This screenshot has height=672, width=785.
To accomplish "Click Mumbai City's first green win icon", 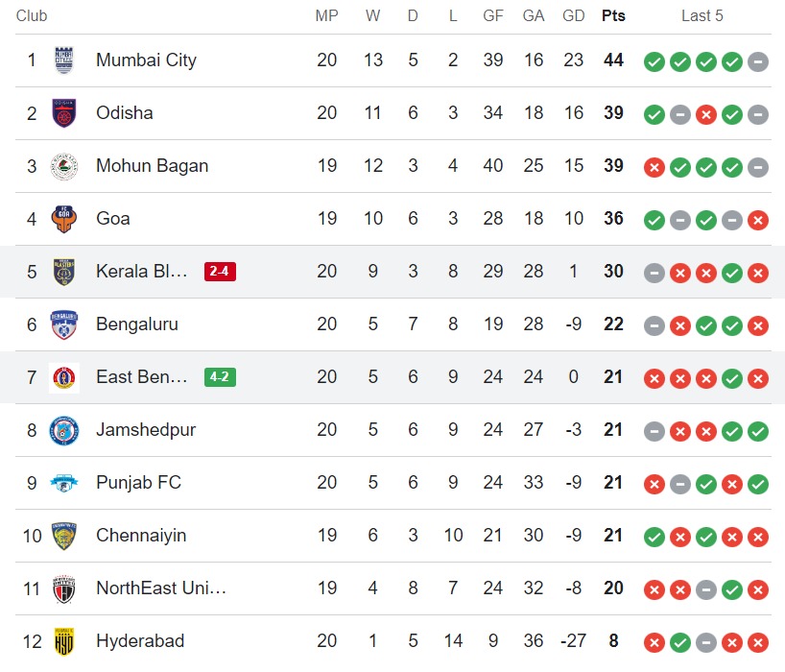I will click(654, 61).
